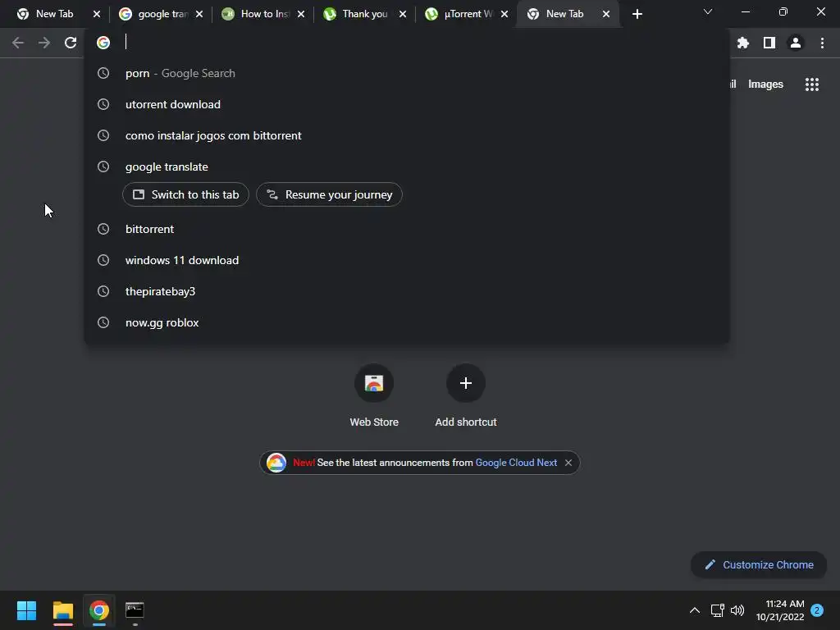Image resolution: width=840 pixels, height=630 pixels.
Task: Open the network status tray icon
Action: click(717, 610)
